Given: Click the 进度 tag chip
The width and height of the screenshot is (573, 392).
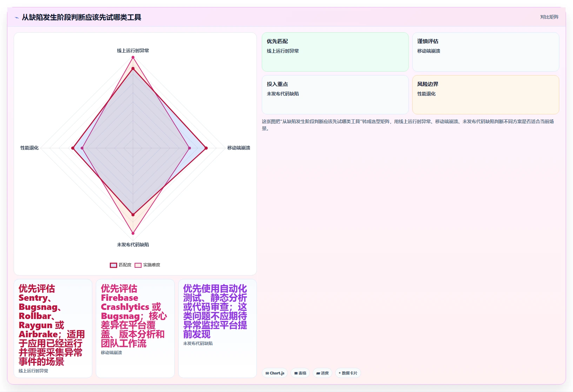Looking at the screenshot, I should click(322, 373).
